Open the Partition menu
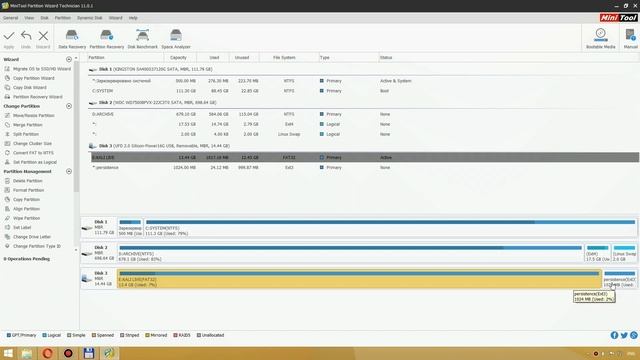This screenshot has width=640, height=360. tap(62, 18)
